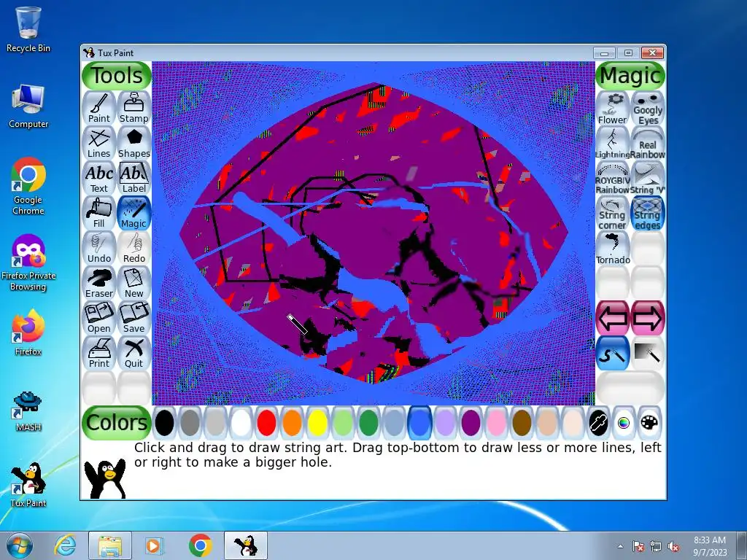Select the Paint brush tool
Image resolution: width=747 pixels, height=560 pixels.
point(99,108)
